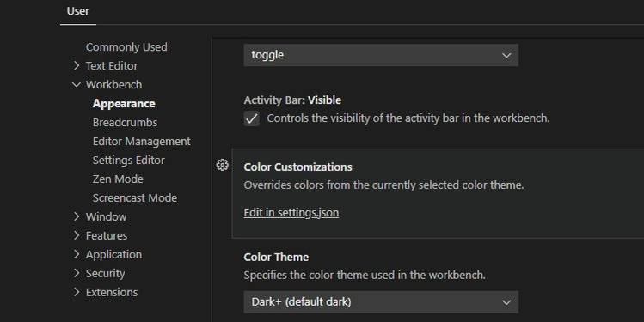644x322 pixels.
Task: Select Commonly Used in settings tree
Action: tap(126, 47)
